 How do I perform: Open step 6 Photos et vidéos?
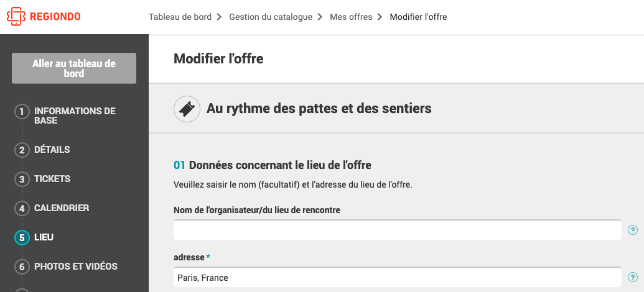click(x=76, y=266)
